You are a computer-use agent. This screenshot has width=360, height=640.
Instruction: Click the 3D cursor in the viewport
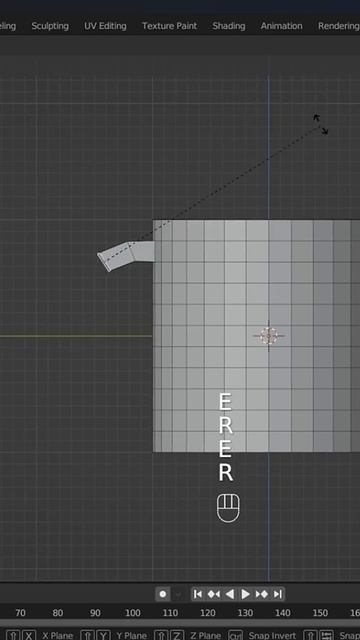(269, 336)
